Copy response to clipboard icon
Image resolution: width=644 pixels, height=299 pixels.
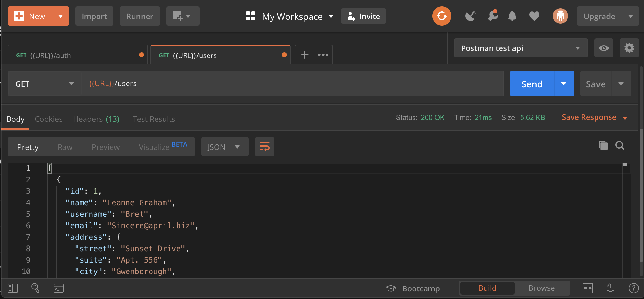(603, 145)
